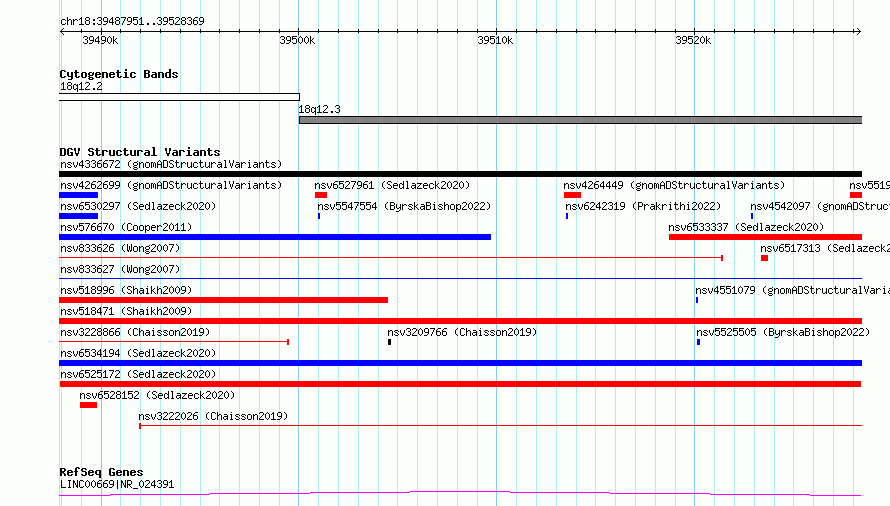Click the small blue marker under nsv6242319
This screenshot has height=506, width=890.
(x=567, y=216)
